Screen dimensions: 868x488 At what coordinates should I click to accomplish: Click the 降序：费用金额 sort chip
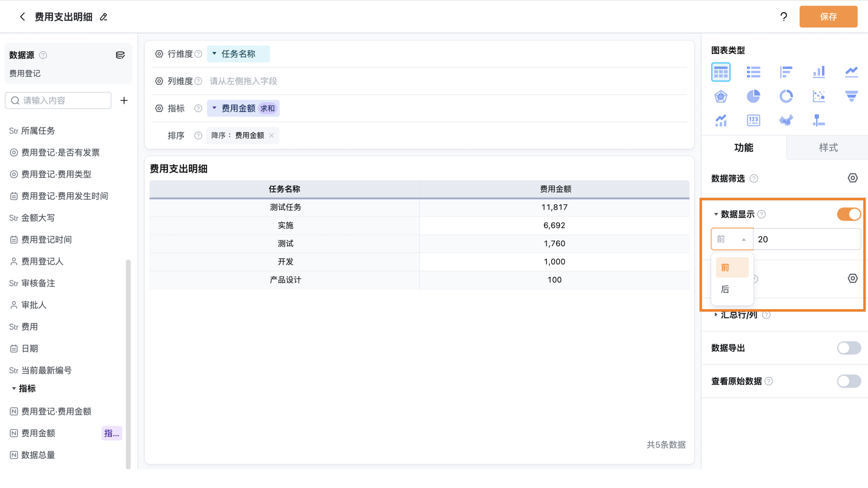[x=243, y=135]
